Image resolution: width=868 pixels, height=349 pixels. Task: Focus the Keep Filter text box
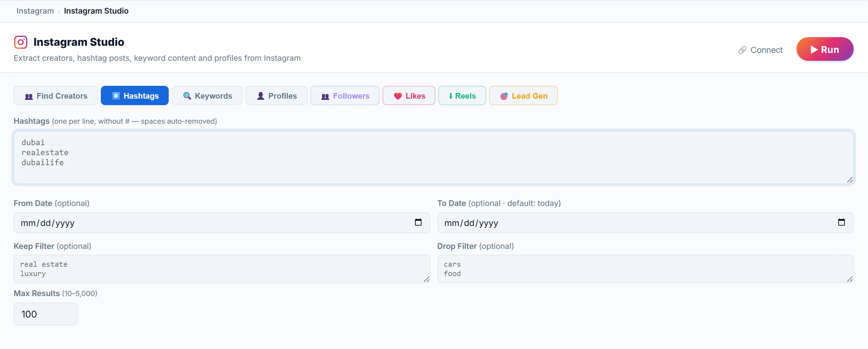tap(222, 269)
